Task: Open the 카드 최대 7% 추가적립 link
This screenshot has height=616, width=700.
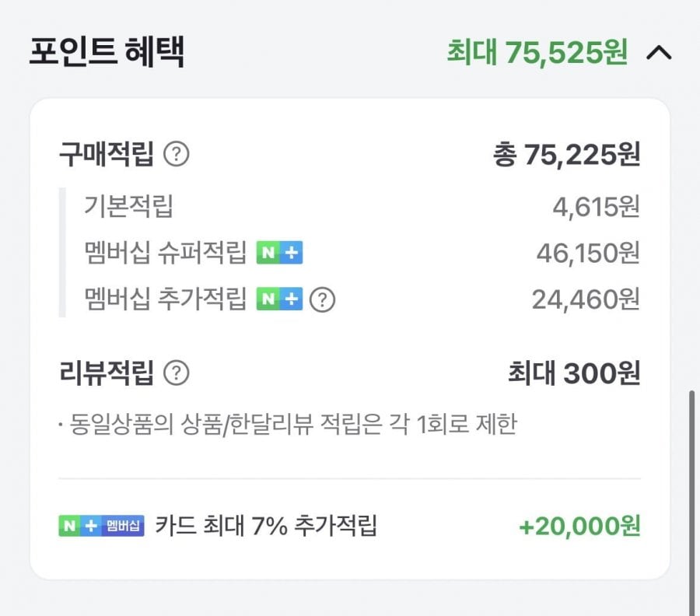Action: 266,526
